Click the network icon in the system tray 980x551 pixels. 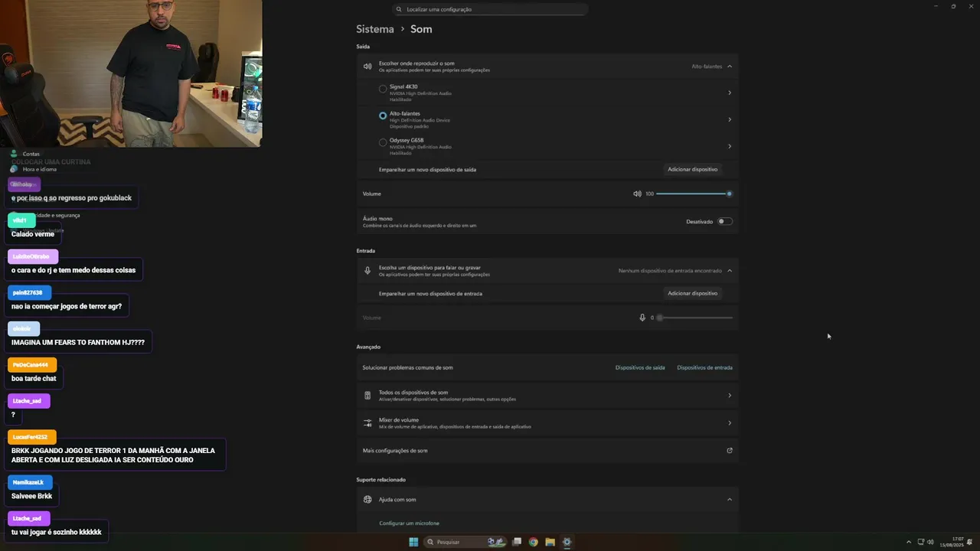(921, 542)
